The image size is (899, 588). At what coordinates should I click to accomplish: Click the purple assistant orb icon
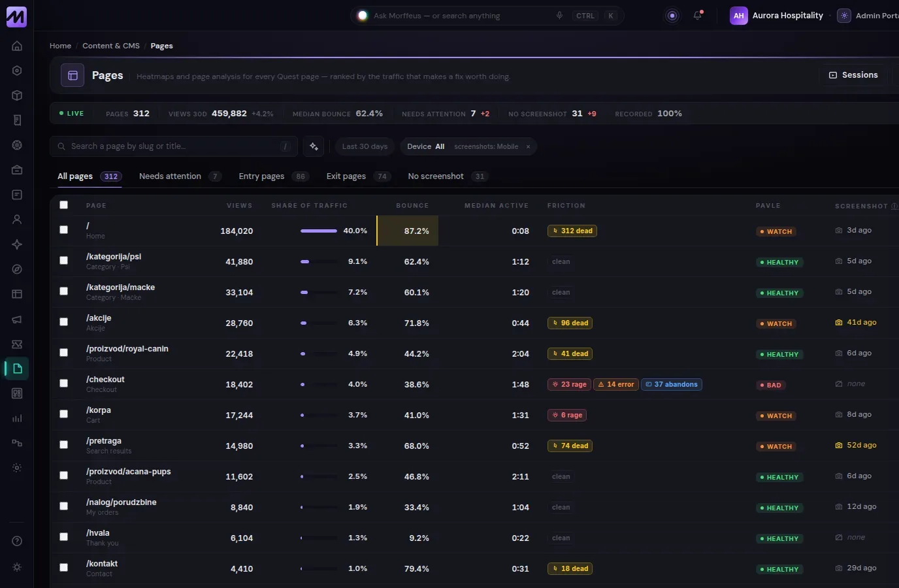(672, 16)
